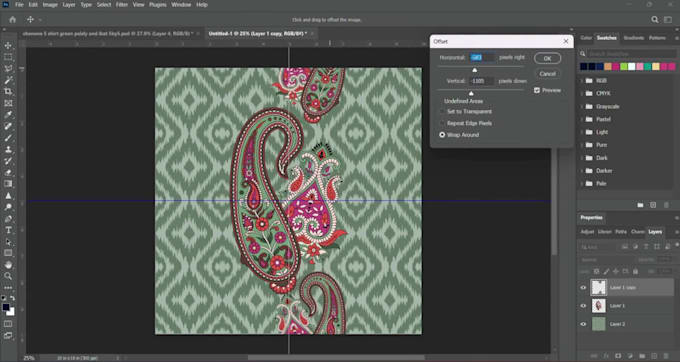Viewport: 680px width, 362px height.
Task: Select the Clone Stamp tool
Action: [x=8, y=149]
